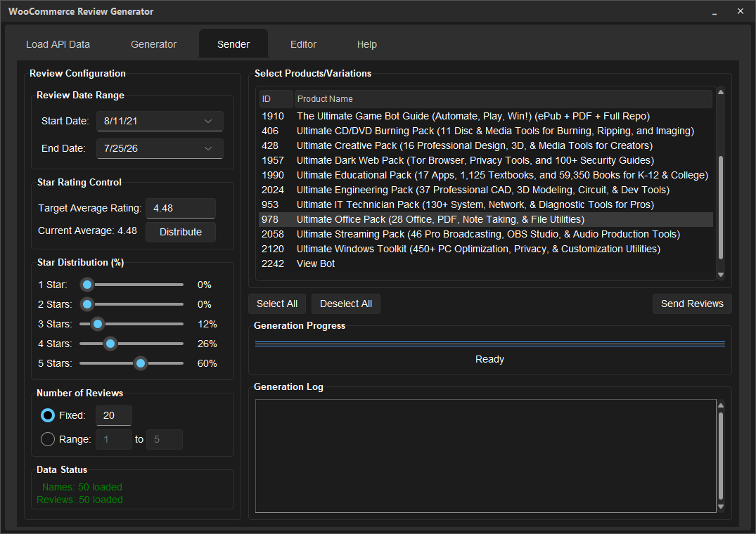Select Ultimate Windows Toolkit row
756x534 pixels.
486,249
